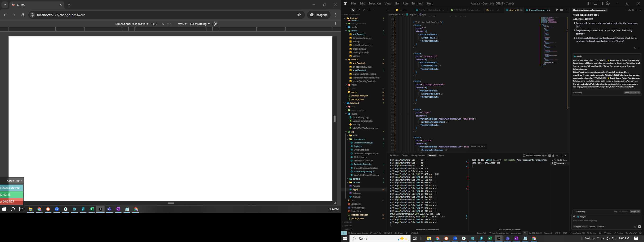Switch to the Problems panel tab
The width and height of the screenshot is (644, 242).
click(x=394, y=156)
